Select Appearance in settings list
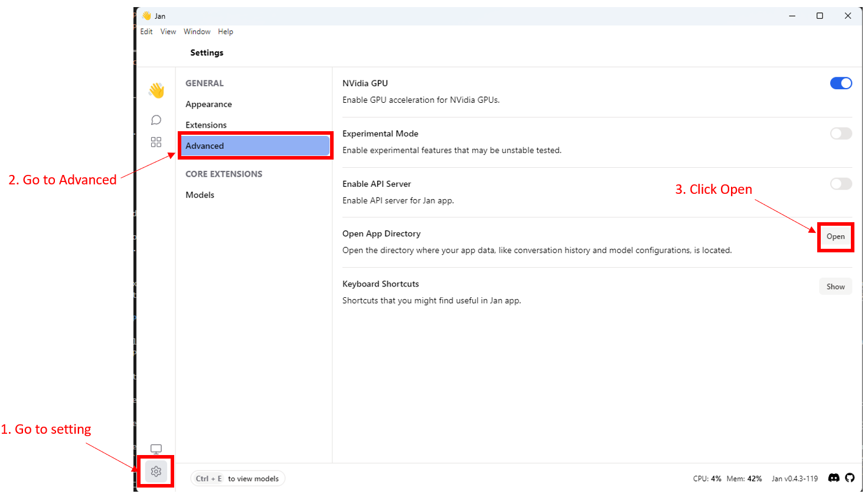The image size is (868, 497). coord(208,104)
